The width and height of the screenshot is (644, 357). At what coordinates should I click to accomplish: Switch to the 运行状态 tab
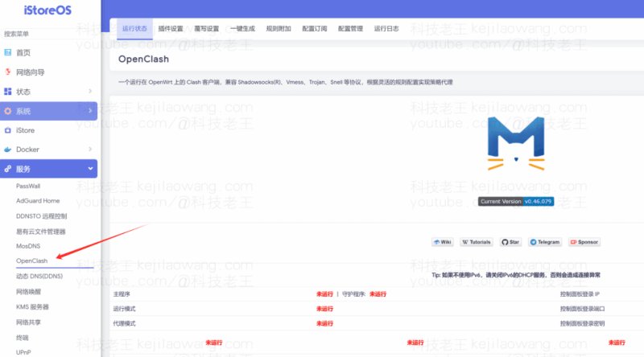(x=134, y=28)
